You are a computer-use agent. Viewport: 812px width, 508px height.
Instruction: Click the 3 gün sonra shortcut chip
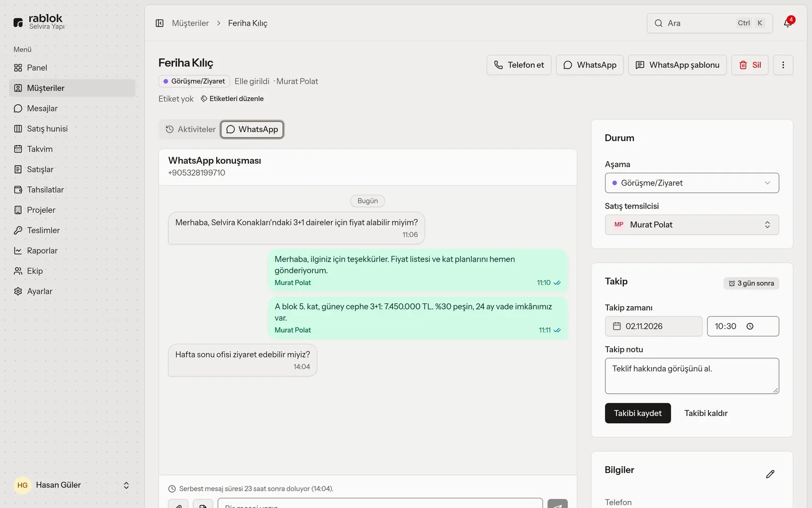click(x=751, y=283)
